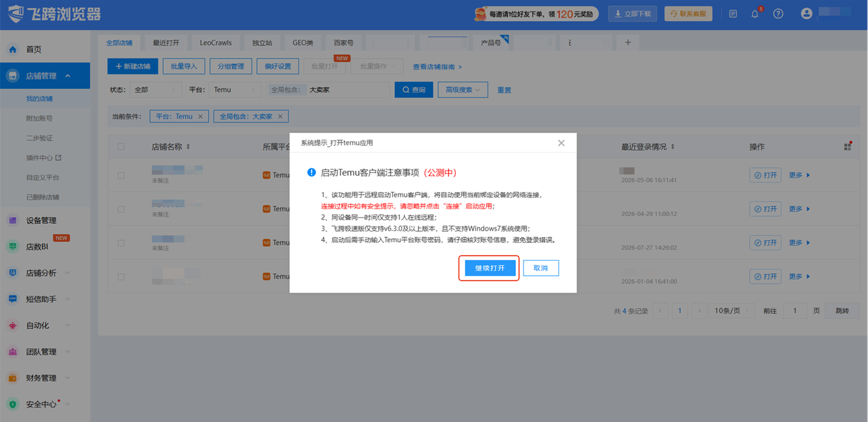Viewport: 868px width, 422px height.
Task: Open 已删除店铺 in the sidebar
Action: pyautogui.click(x=43, y=197)
